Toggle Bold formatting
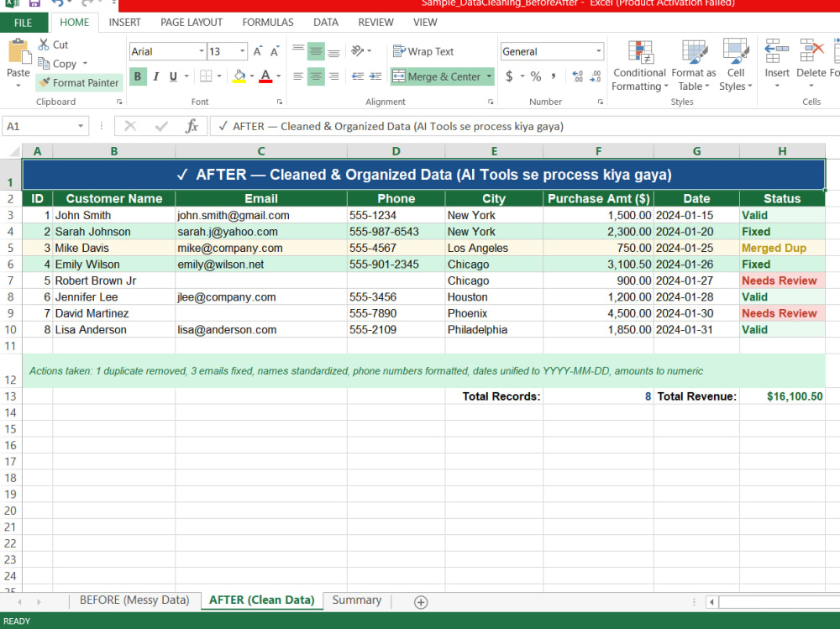 tap(138, 76)
